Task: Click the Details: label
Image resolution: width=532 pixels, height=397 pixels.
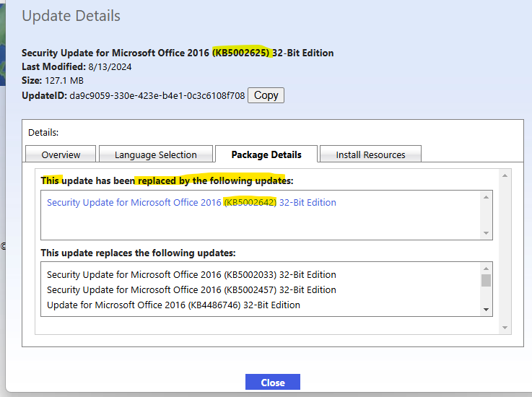Action: pyautogui.click(x=43, y=133)
